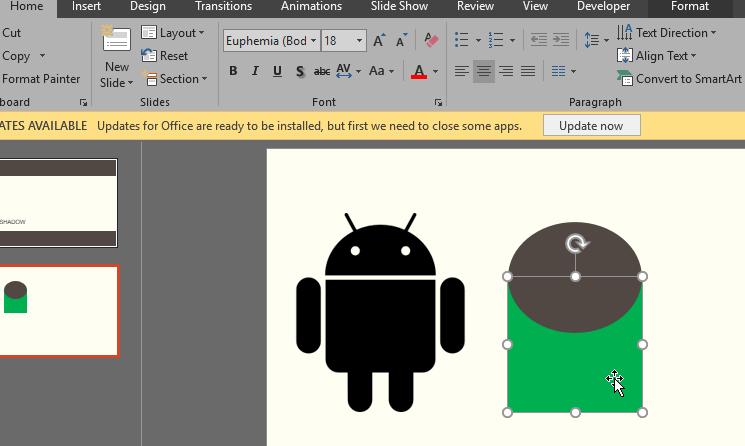Click Convert to SmartArt
Viewport: 745px width, 446px height.
coord(679,79)
